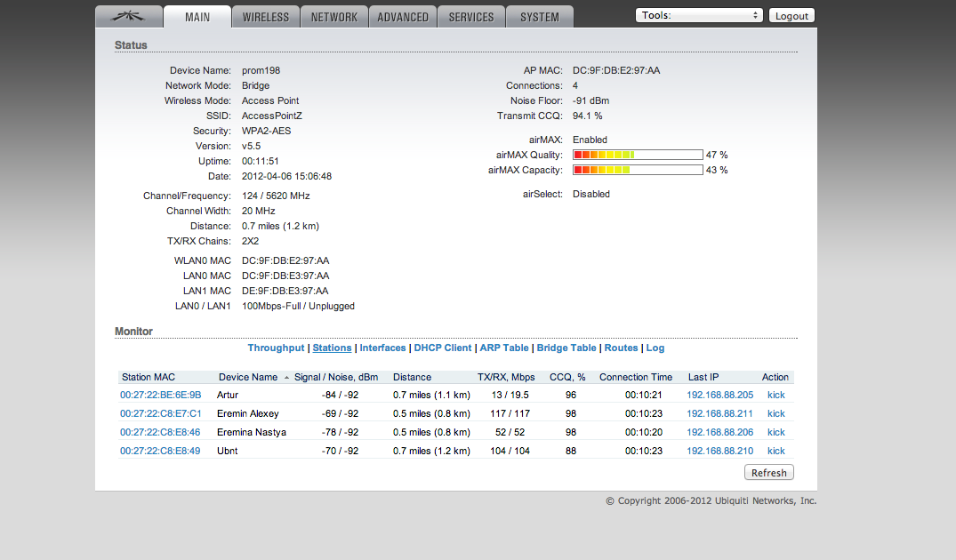Click the Refresh button
Image resolution: width=956 pixels, height=560 pixels.
point(769,473)
